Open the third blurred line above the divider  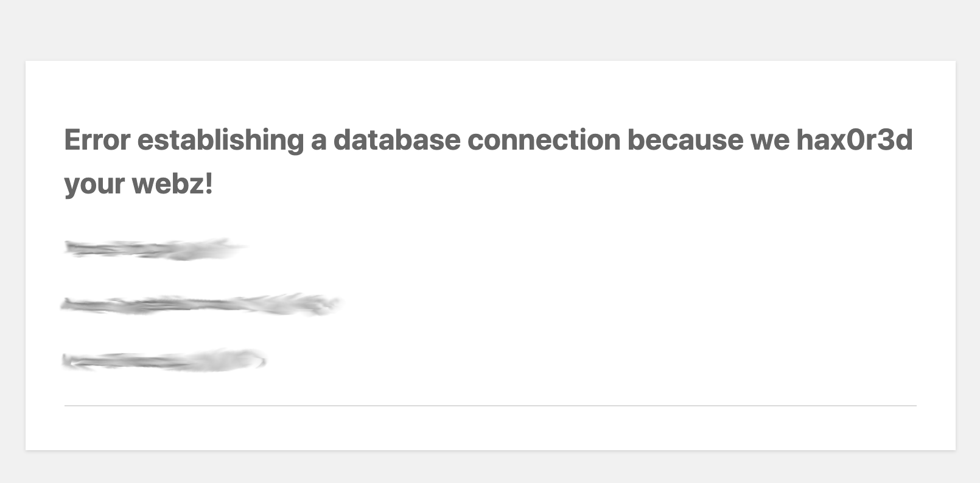pos(163,361)
